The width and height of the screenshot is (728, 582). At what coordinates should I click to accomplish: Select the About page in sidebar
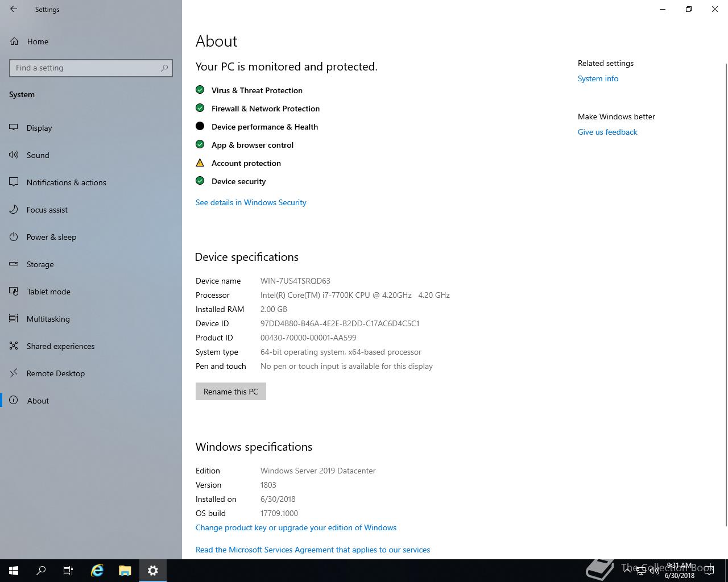click(x=91, y=401)
